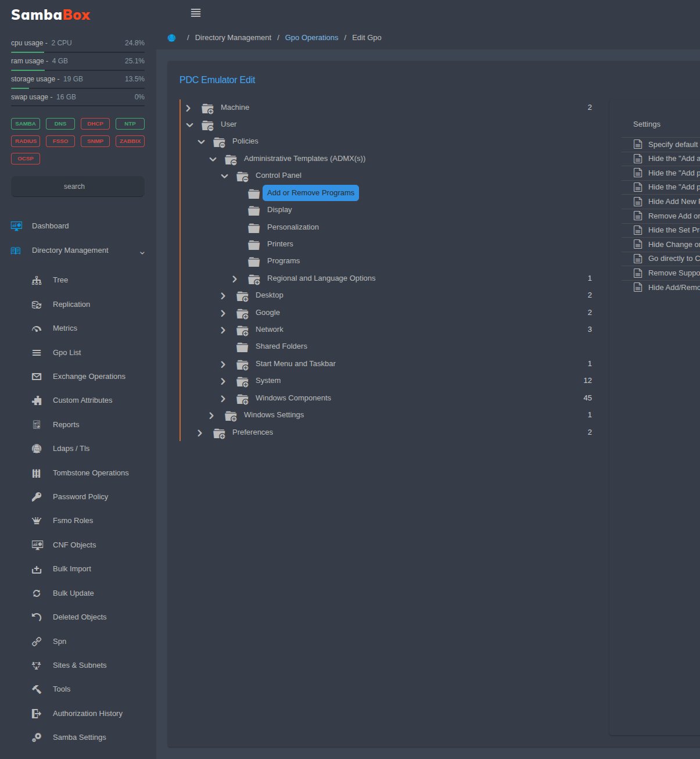The image size is (700, 759).
Task: Click the DHCP service status badge
Action: point(95,124)
